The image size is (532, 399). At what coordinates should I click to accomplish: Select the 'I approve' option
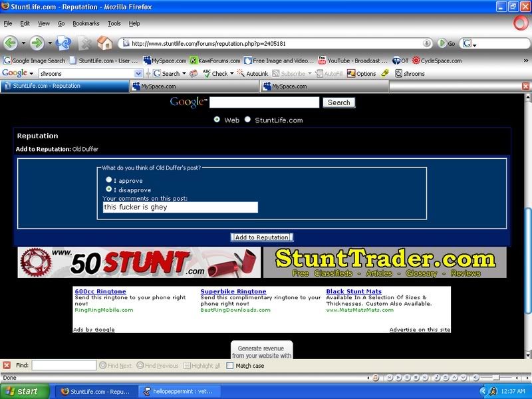click(x=108, y=180)
